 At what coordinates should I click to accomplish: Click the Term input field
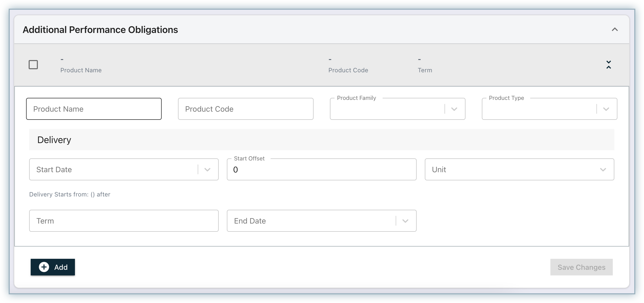(x=124, y=221)
